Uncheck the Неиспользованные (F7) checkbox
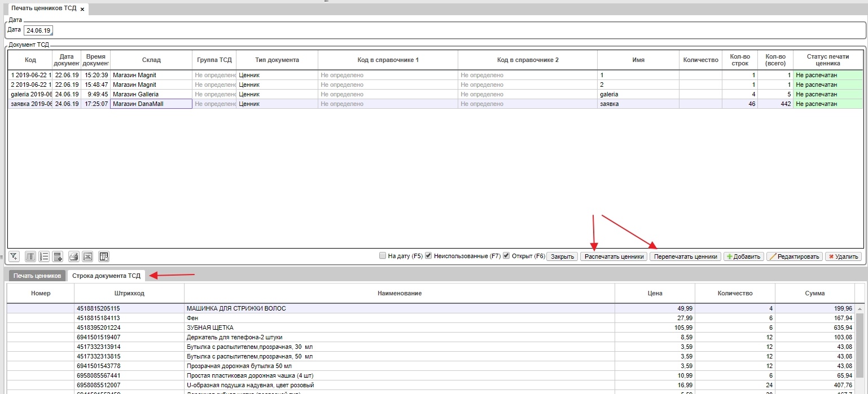868x394 pixels. 428,255
